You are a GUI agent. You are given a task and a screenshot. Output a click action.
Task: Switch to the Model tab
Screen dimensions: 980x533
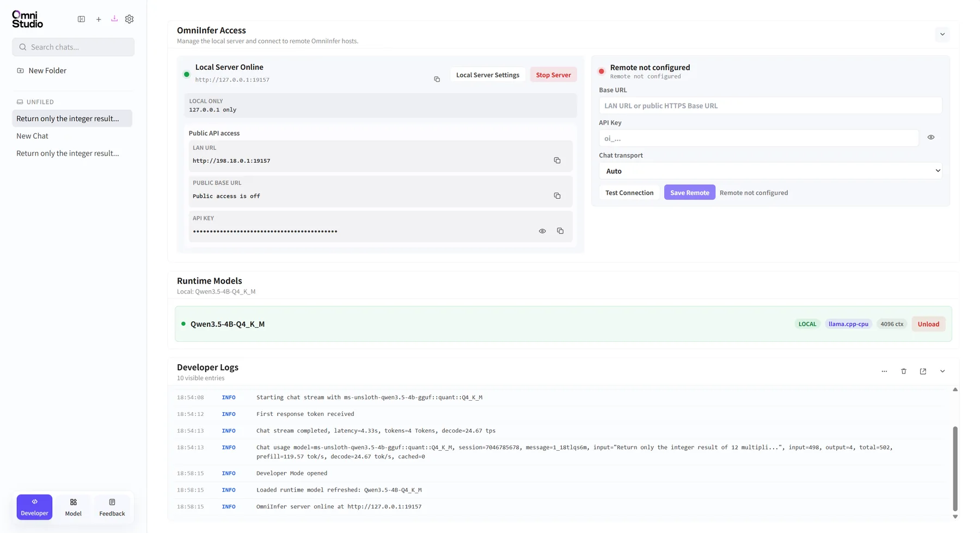click(x=73, y=507)
